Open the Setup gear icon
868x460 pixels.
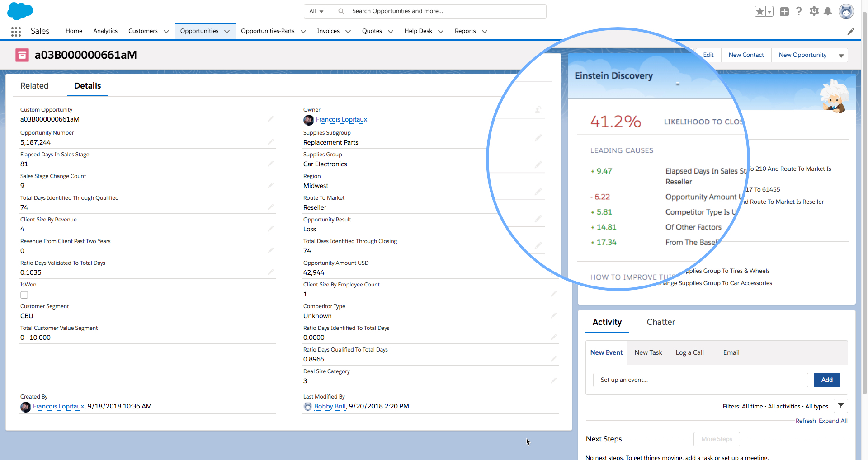click(814, 11)
